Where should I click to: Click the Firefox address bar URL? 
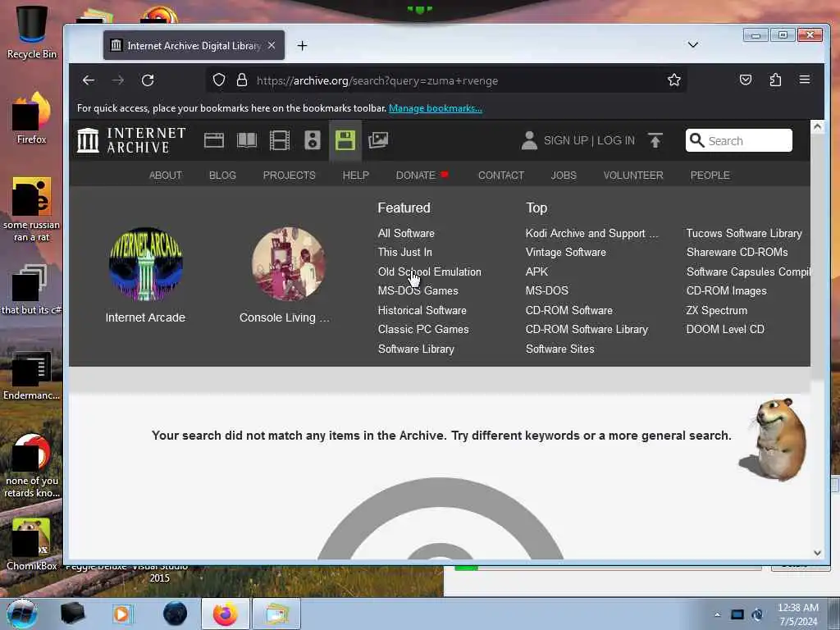[x=377, y=80]
